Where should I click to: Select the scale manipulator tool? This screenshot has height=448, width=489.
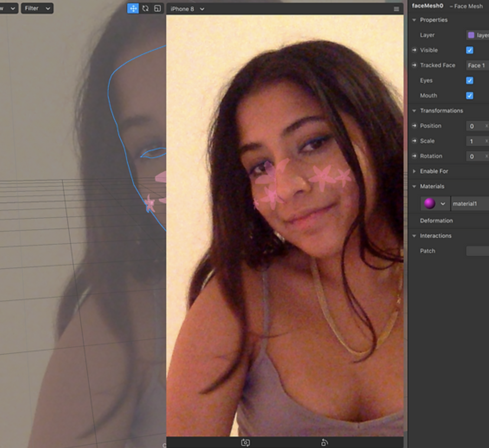(157, 8)
